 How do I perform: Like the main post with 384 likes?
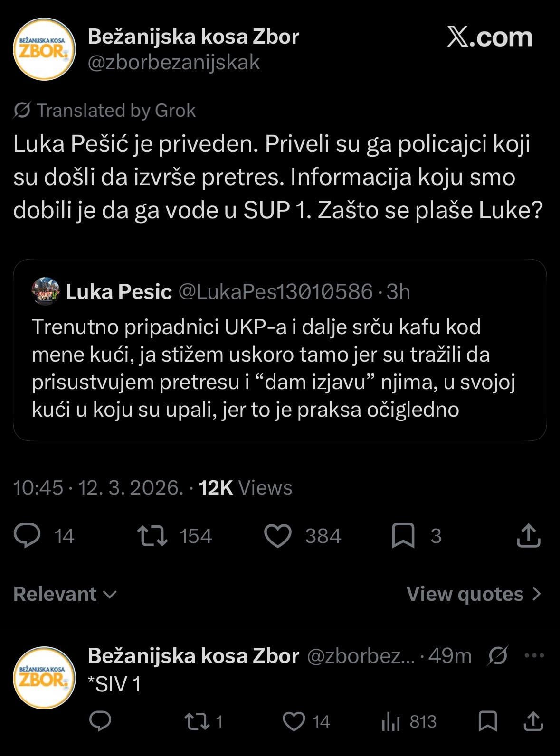pos(278,536)
